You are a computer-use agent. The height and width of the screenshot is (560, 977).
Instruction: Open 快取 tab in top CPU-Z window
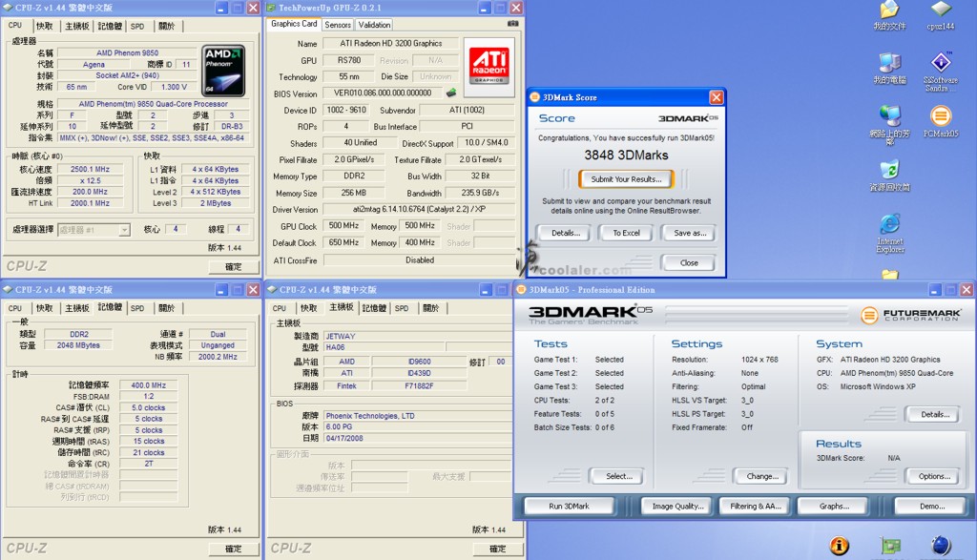point(45,26)
